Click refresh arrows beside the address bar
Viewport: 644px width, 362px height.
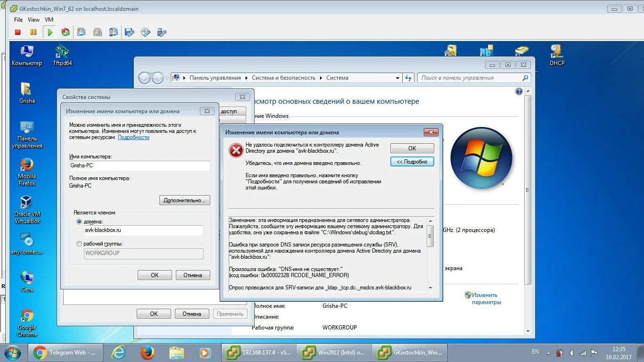coord(408,78)
